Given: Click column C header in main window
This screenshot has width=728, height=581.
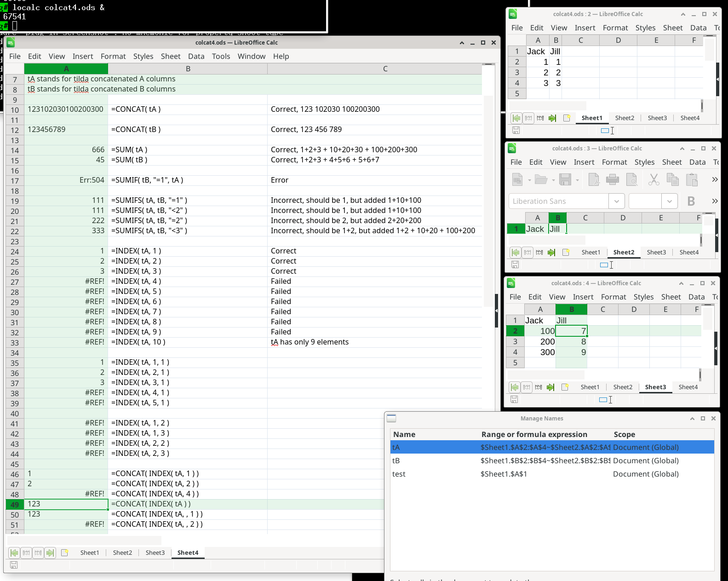Looking at the screenshot, I should pyautogui.click(x=385, y=69).
